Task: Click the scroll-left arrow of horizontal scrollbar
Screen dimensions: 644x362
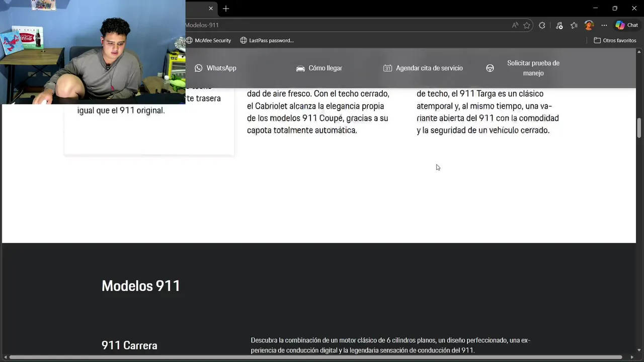Action: 5,357
